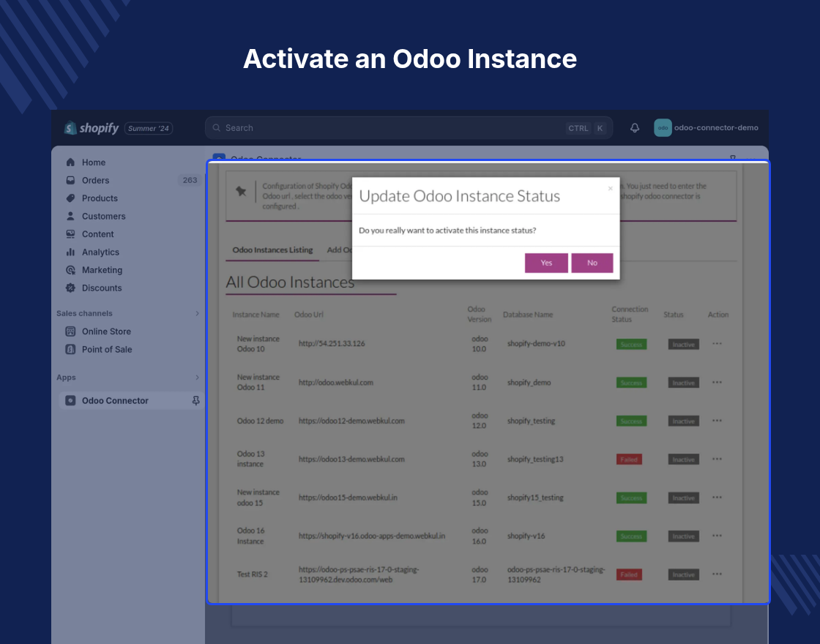Click Failed badge for Odoo 13 instance

pyautogui.click(x=629, y=460)
